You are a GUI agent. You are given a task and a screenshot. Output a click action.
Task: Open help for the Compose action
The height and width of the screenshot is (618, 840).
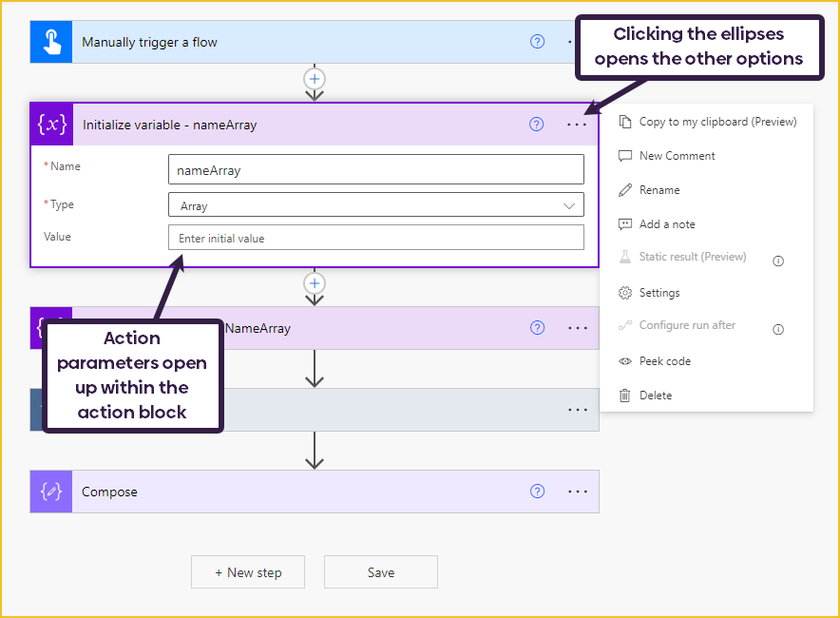pyautogui.click(x=537, y=491)
